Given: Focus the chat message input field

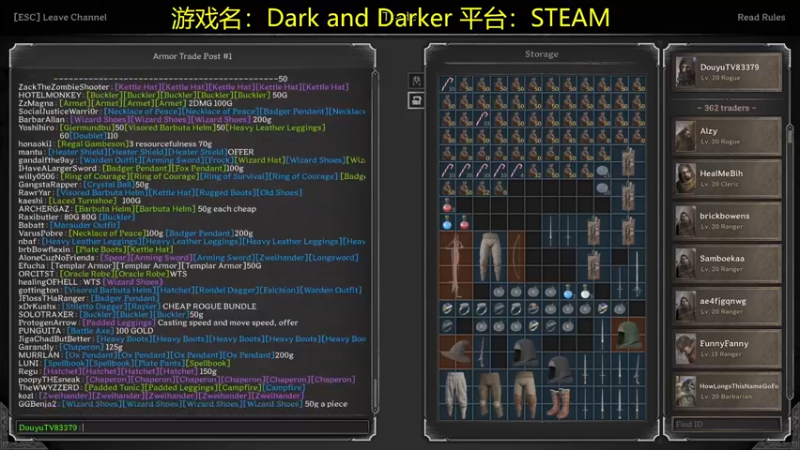Looking at the screenshot, I should click(x=192, y=428).
